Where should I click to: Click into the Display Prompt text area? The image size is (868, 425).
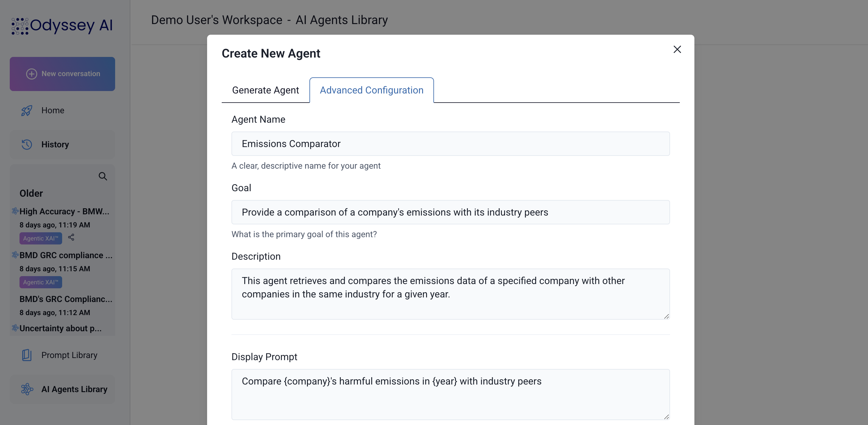click(450, 394)
